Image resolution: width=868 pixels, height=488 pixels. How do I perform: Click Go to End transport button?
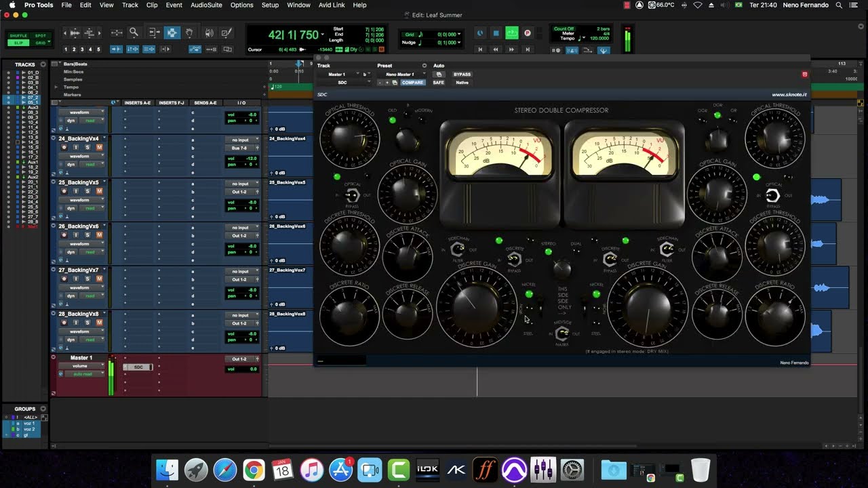pos(528,49)
